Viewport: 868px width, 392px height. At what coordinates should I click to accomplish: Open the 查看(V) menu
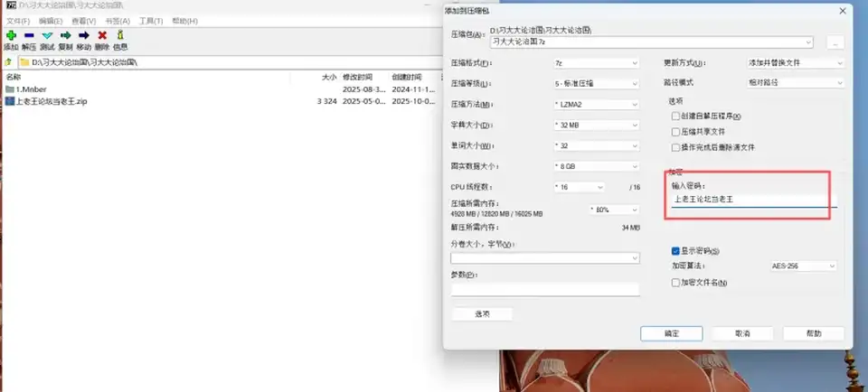pos(83,21)
